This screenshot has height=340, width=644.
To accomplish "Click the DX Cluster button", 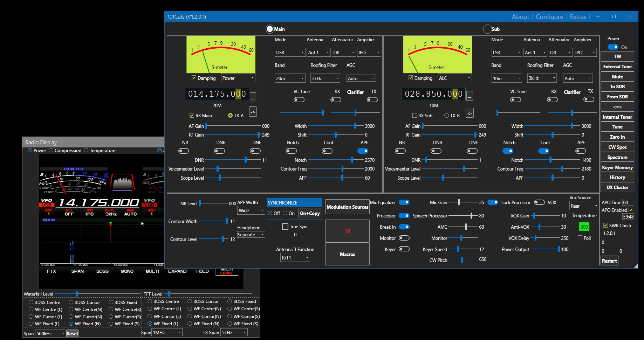I will [x=617, y=188].
